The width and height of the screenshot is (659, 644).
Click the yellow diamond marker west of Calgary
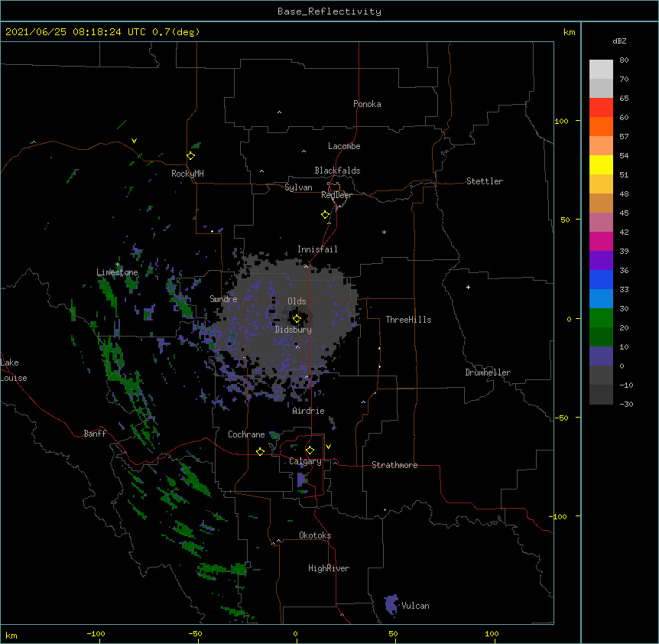tap(260, 451)
